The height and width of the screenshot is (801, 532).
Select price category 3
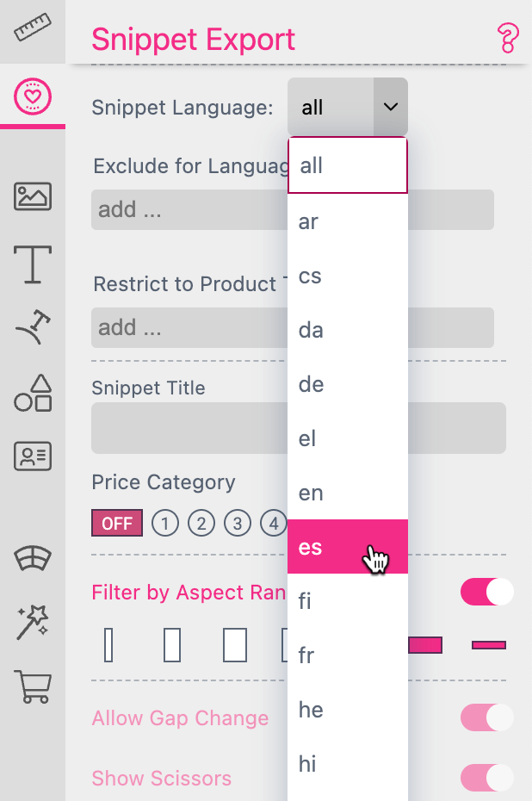pyautogui.click(x=237, y=523)
